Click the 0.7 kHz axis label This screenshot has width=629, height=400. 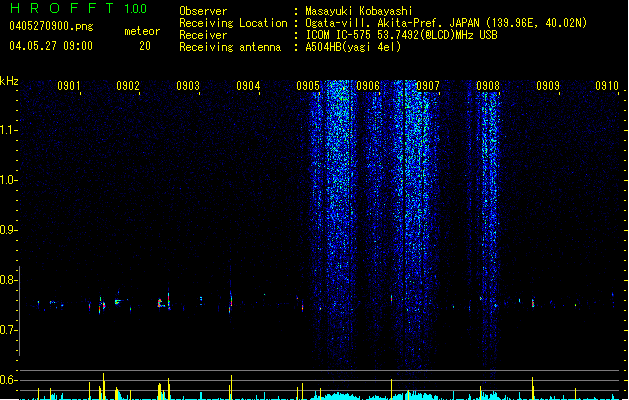click(x=8, y=330)
